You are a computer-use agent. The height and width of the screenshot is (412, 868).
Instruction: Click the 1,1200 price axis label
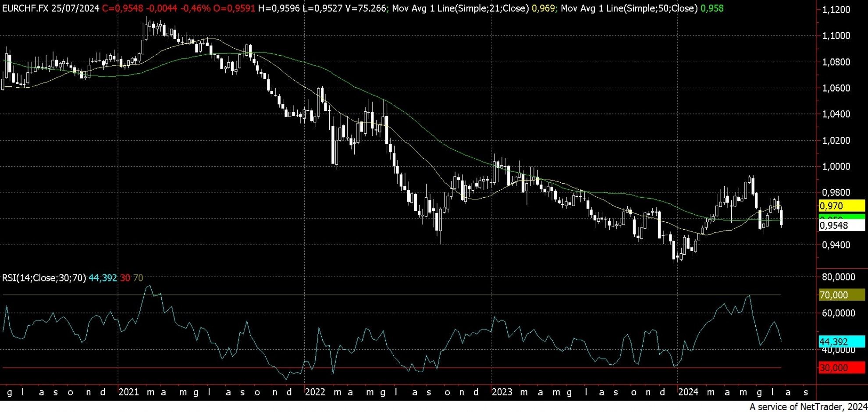pos(836,10)
